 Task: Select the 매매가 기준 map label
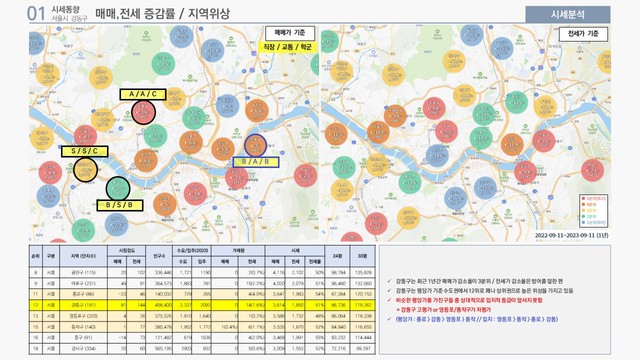(x=290, y=33)
